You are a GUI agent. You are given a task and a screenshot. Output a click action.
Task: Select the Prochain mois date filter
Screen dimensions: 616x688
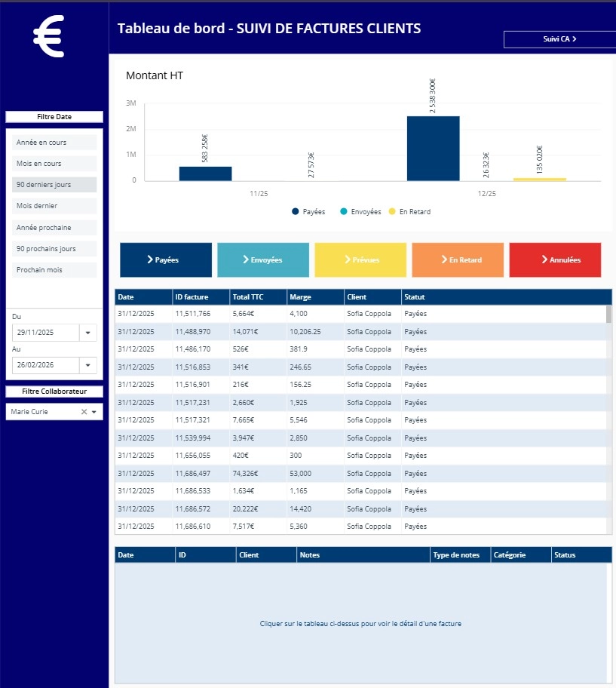pos(54,270)
